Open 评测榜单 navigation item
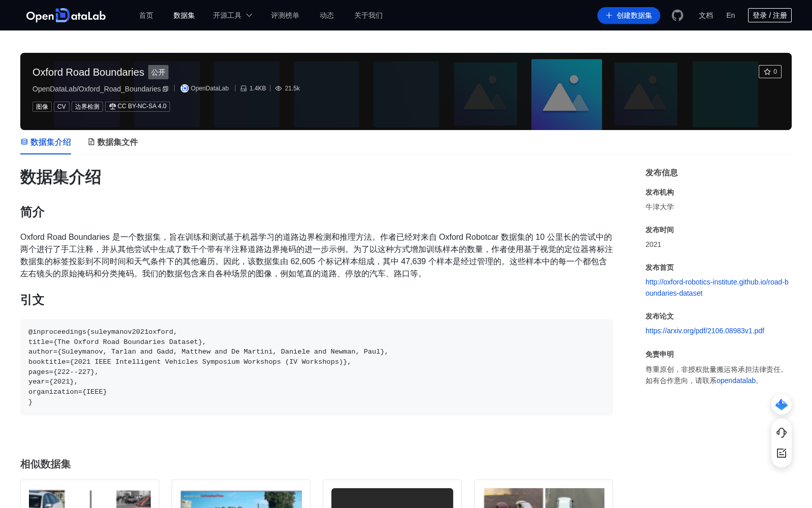 coord(285,15)
